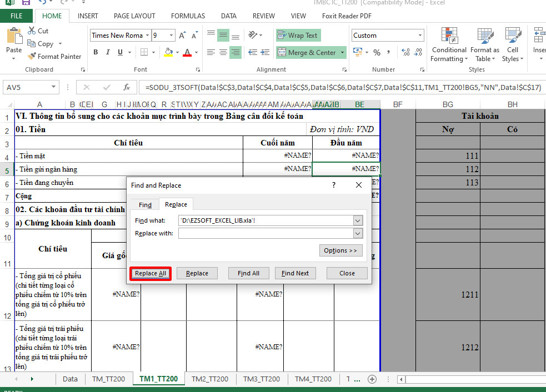The width and height of the screenshot is (546, 392).
Task: Toggle Middle Align
Action: [223, 35]
